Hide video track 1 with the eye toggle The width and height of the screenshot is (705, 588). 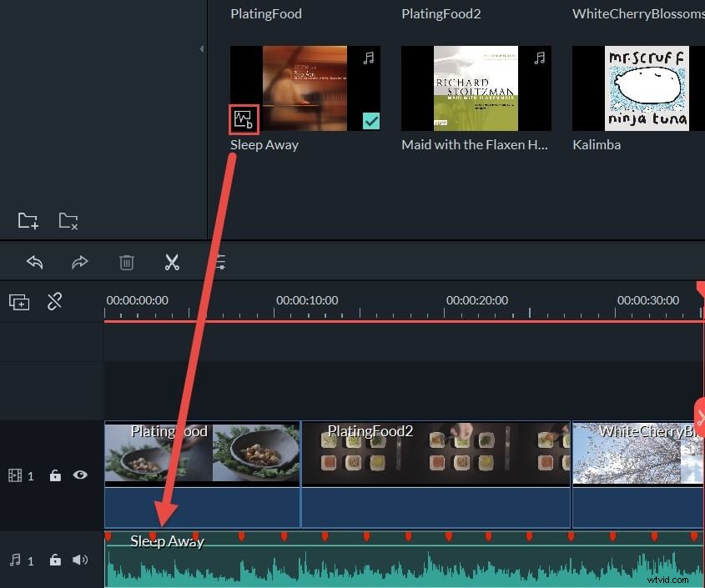click(x=80, y=475)
